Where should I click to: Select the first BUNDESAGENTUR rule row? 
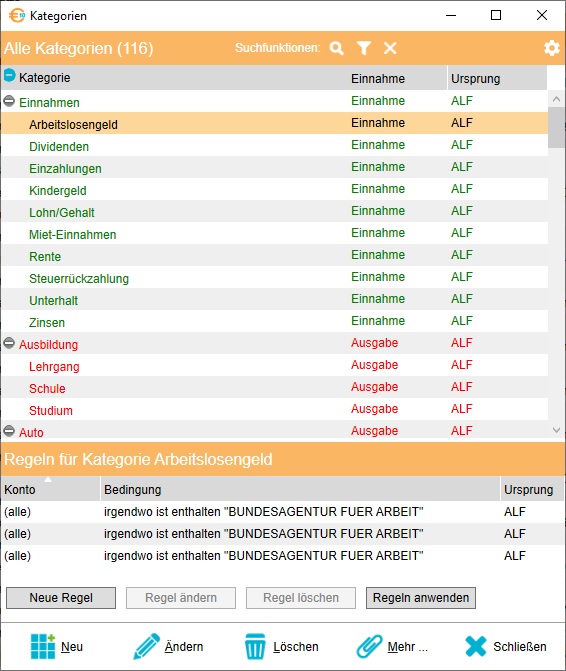point(282,512)
